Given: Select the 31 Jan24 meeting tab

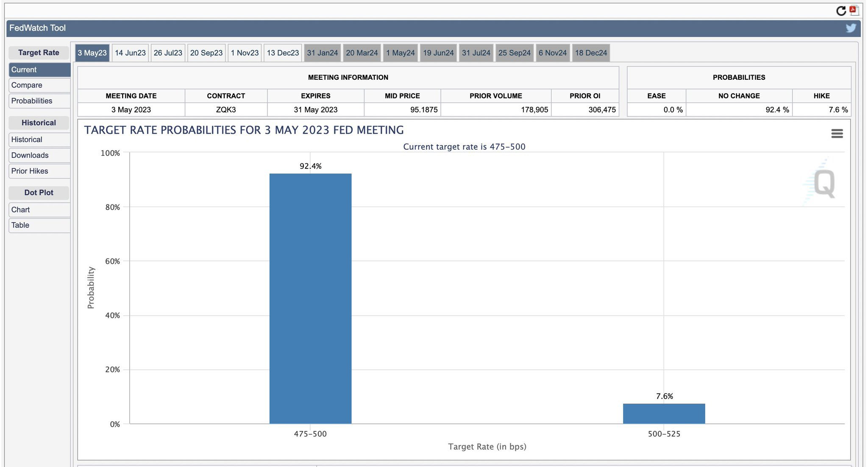Looking at the screenshot, I should [322, 53].
